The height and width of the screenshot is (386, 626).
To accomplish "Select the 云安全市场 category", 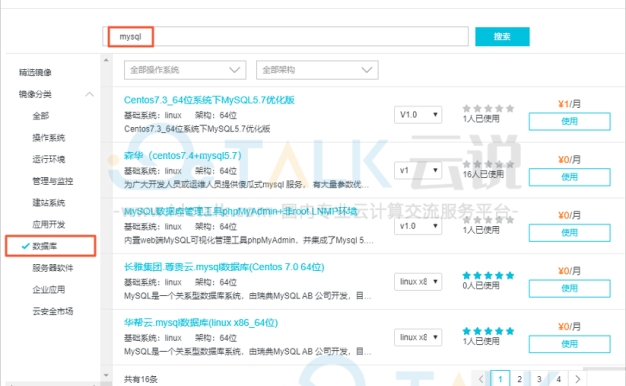I will coord(53,311).
